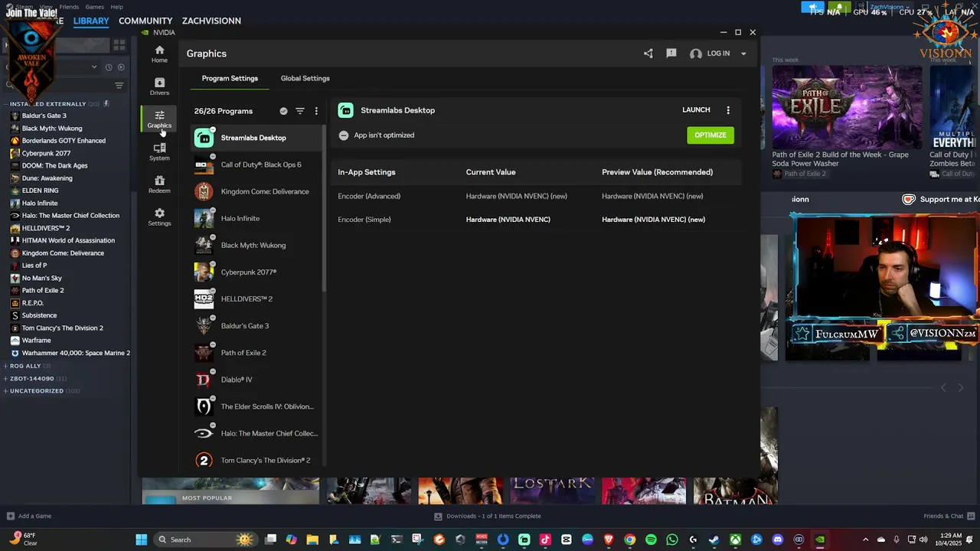Open the Home section in NVIDIA app sidebar
The image size is (980, 551).
point(159,54)
